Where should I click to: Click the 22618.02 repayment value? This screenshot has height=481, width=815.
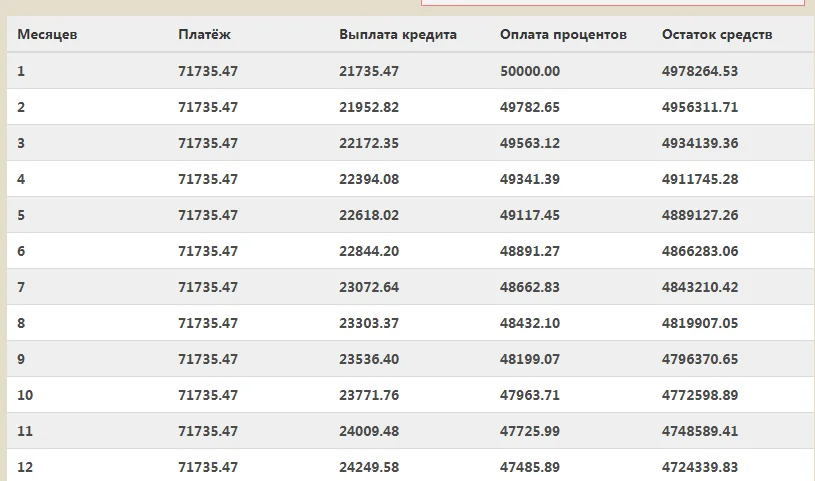[x=369, y=215]
